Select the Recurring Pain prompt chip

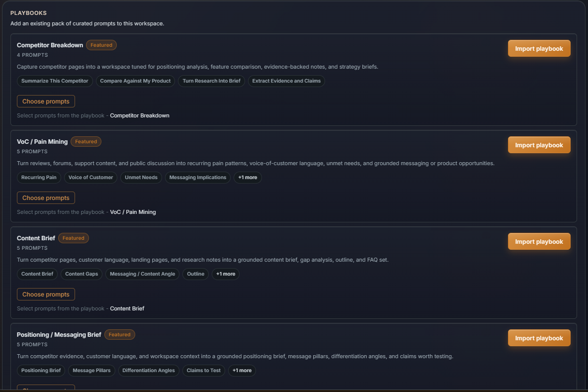pos(39,177)
